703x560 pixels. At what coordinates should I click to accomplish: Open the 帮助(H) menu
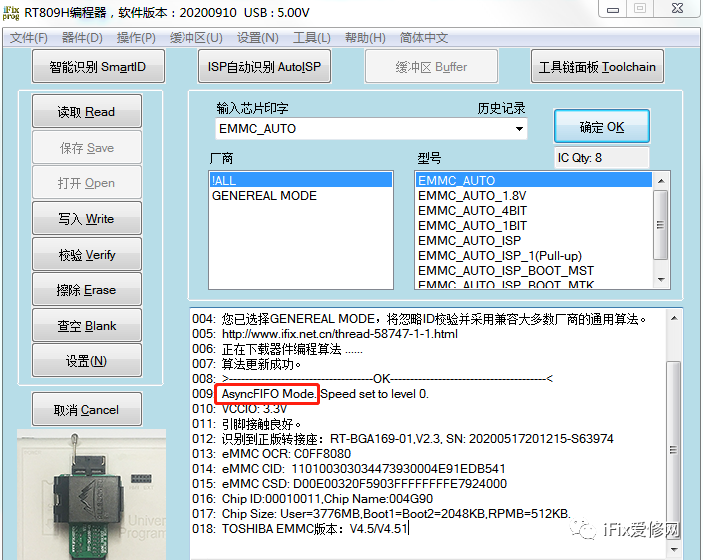coord(365,38)
